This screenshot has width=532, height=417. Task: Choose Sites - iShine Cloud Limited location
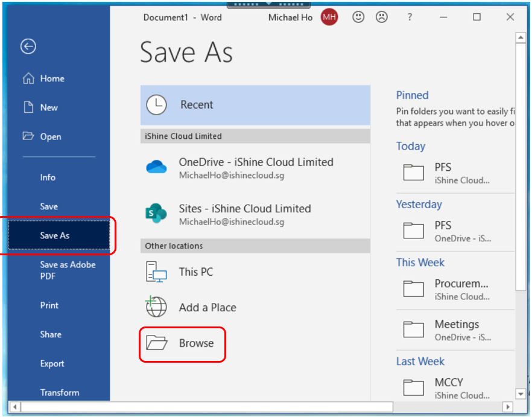(255, 214)
